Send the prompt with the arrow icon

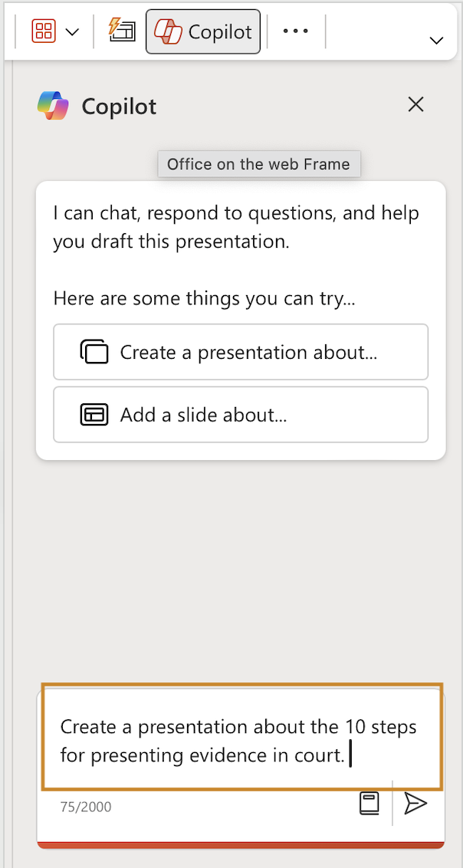pos(415,804)
